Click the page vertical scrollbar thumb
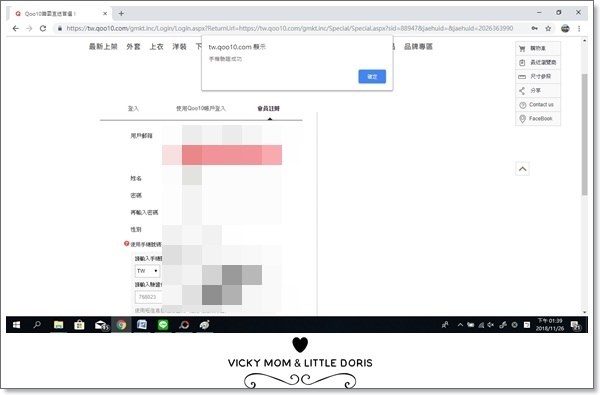 coord(584,134)
